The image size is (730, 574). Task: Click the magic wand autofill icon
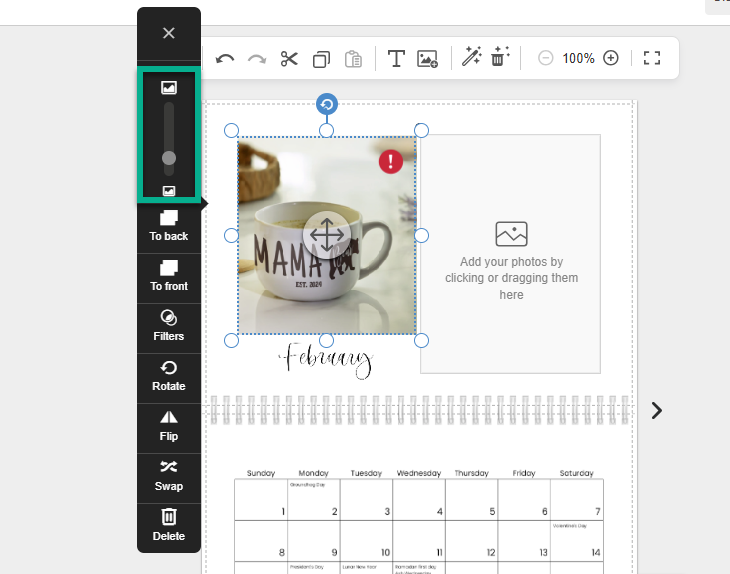pos(471,56)
